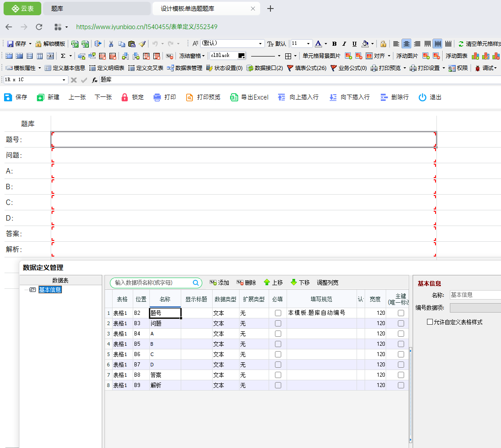
Task: Click the 名称 field in 基本信息 panel
Action: [475, 295]
